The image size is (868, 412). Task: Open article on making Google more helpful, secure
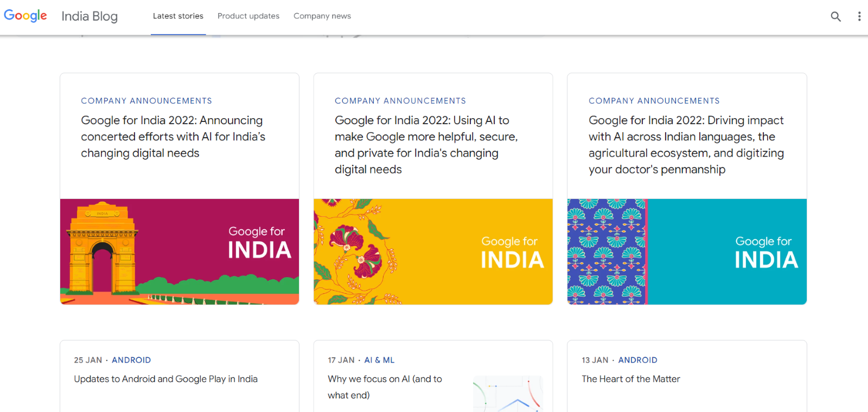426,145
